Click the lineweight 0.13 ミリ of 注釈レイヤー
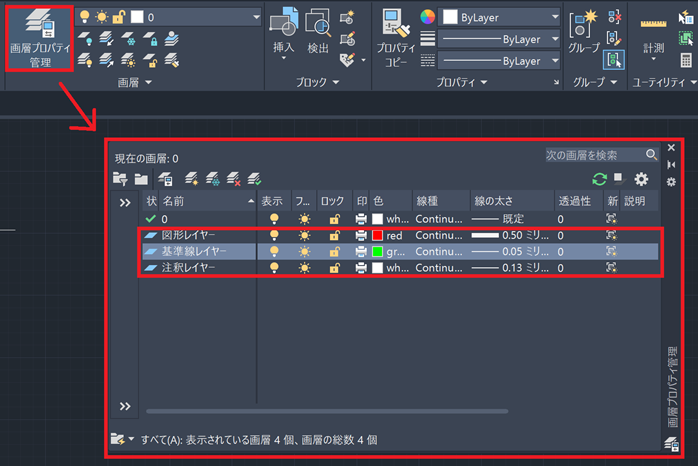The width and height of the screenshot is (698, 466). (510, 267)
